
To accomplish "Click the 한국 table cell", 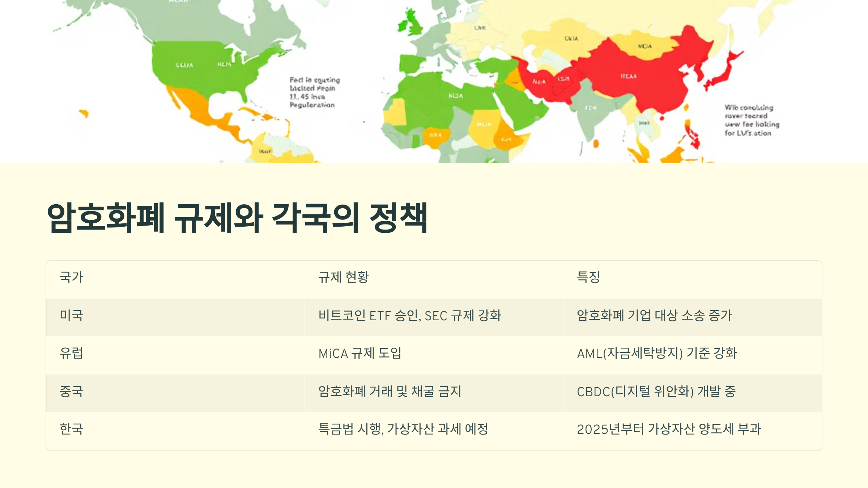I will (x=71, y=429).
